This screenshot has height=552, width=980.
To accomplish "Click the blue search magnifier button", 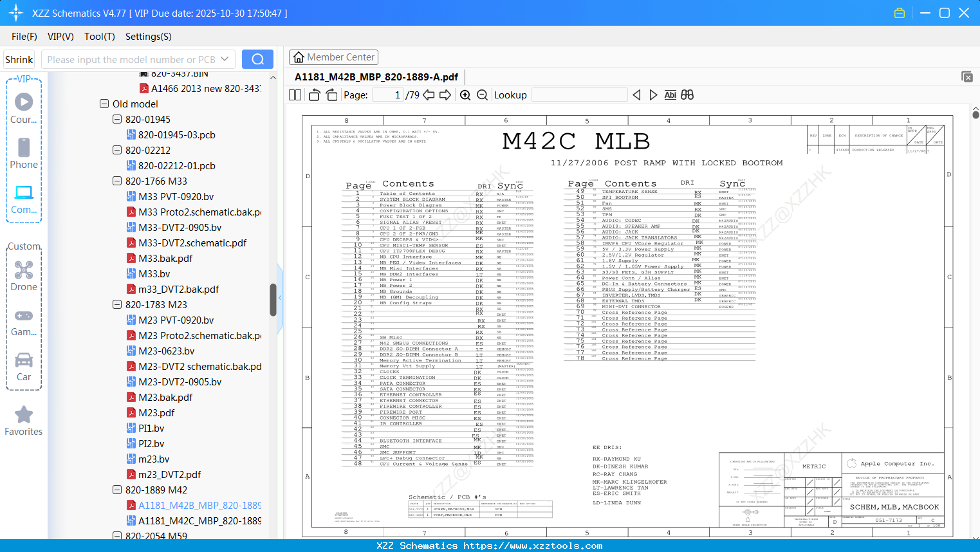I will 257,59.
